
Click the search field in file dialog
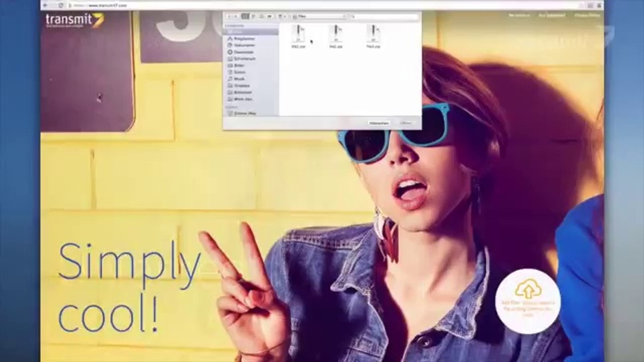(384, 17)
